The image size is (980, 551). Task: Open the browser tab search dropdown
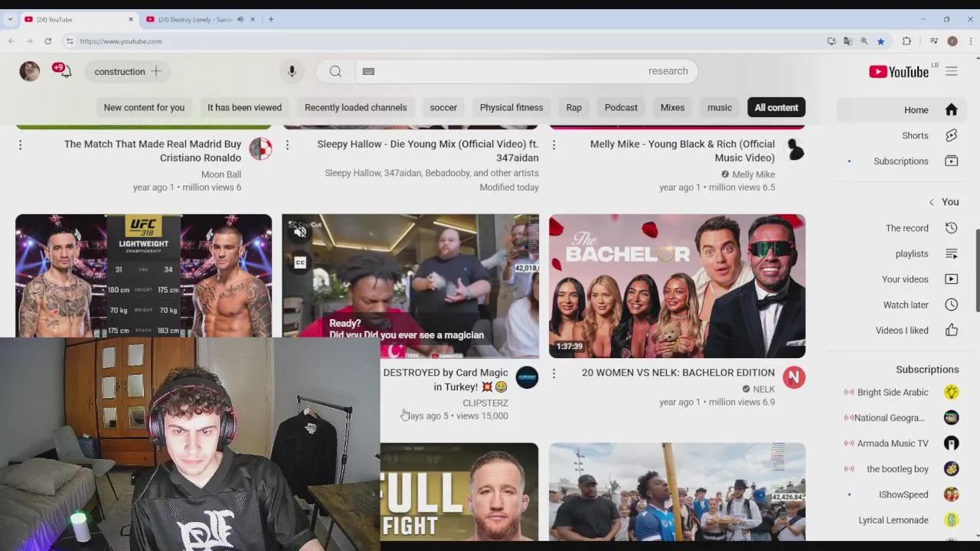click(10, 19)
